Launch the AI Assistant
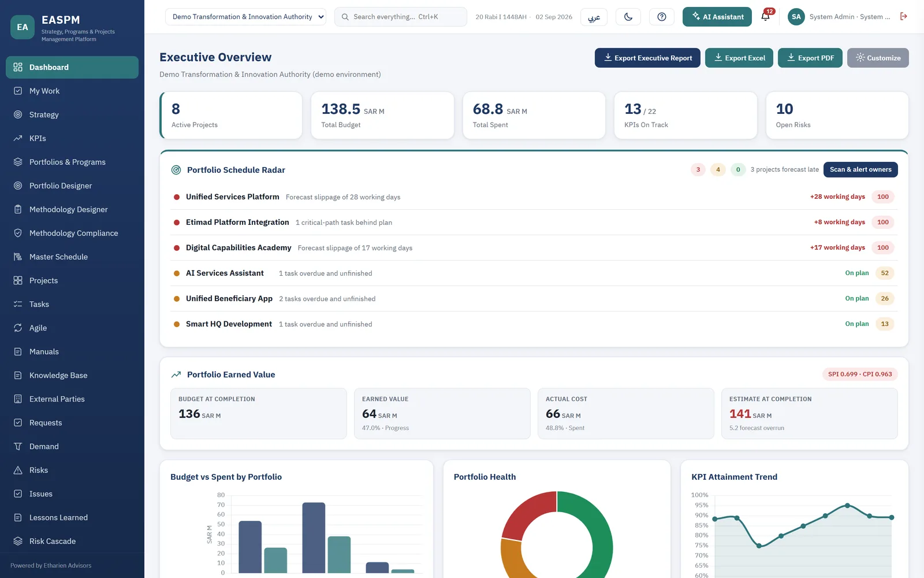Image resolution: width=924 pixels, height=578 pixels. click(717, 17)
